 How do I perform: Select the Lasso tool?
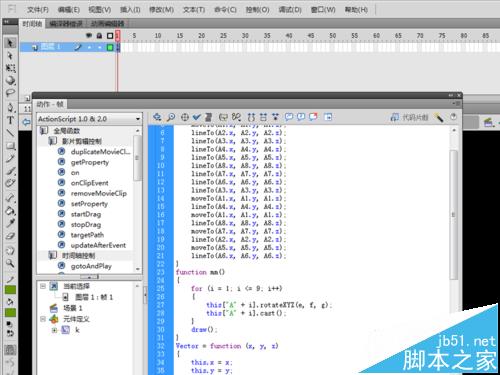tap(10, 93)
